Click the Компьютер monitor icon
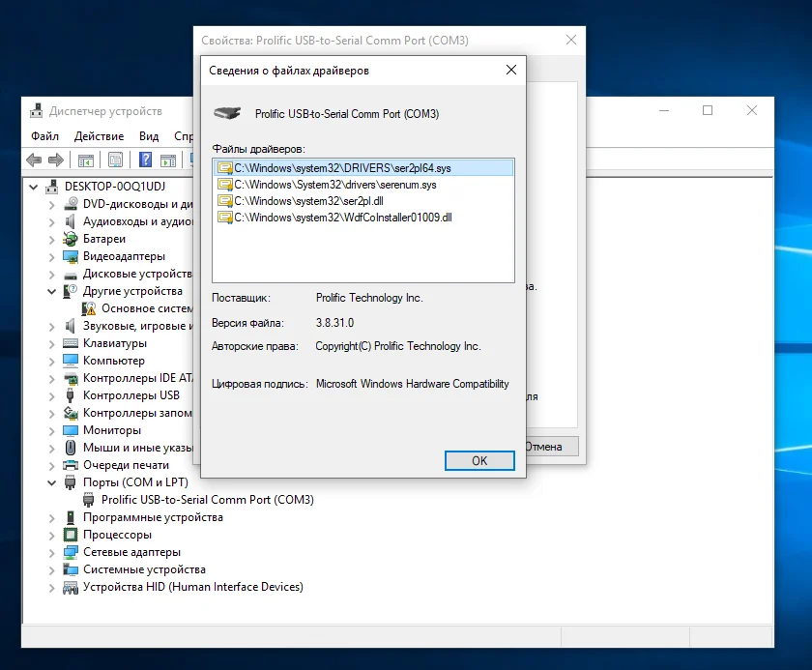 point(71,361)
